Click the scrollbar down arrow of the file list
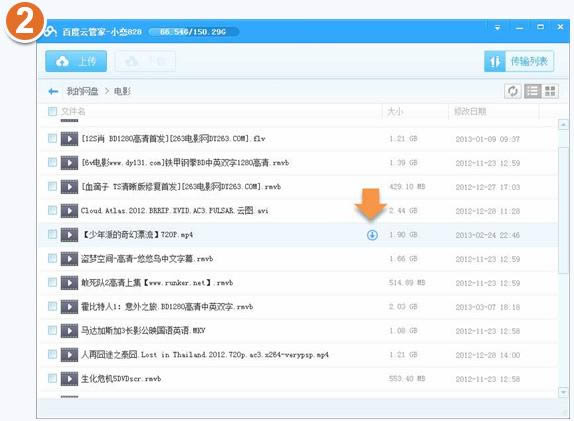574x421 pixels. pyautogui.click(x=563, y=392)
